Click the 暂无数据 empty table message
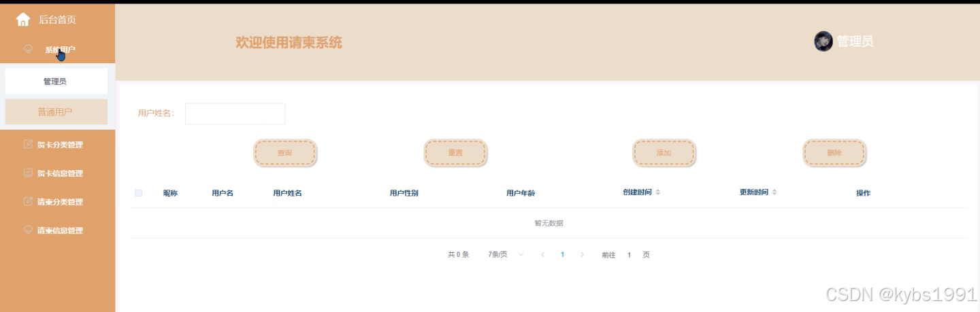980x312 pixels. point(549,223)
